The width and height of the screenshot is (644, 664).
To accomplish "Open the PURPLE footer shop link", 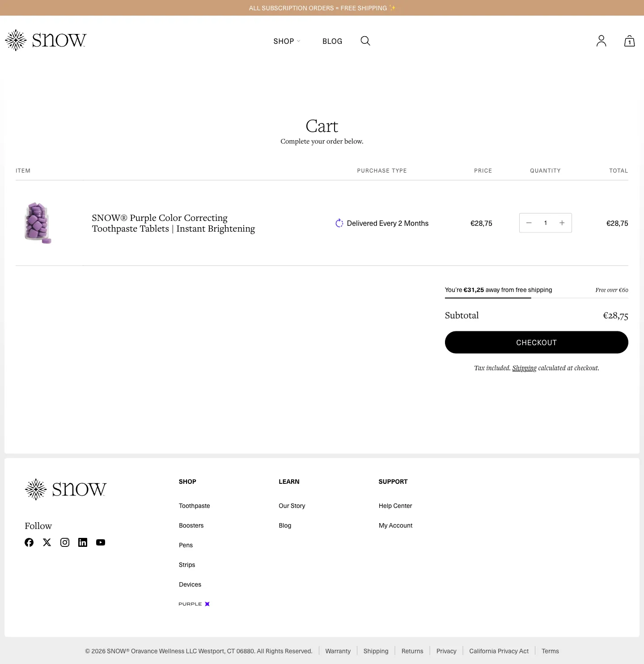I will [x=194, y=604].
